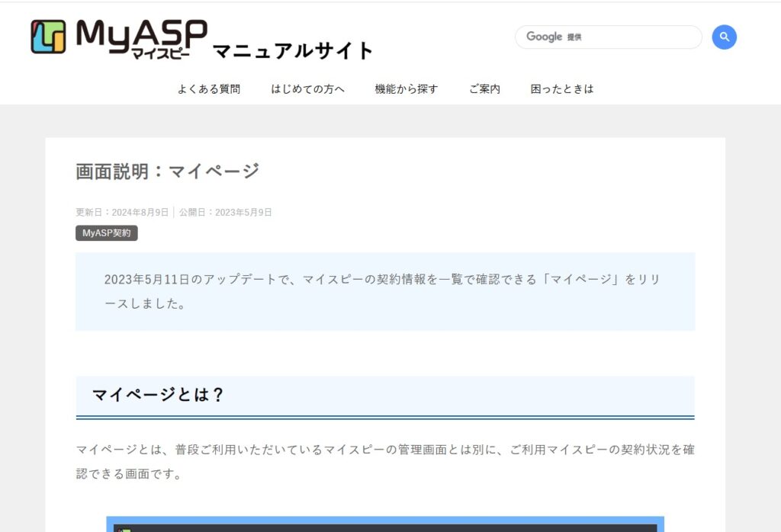The height and width of the screenshot is (532, 781).
Task: Click the 更新日：2024年8月9日 text
Action: [122, 213]
